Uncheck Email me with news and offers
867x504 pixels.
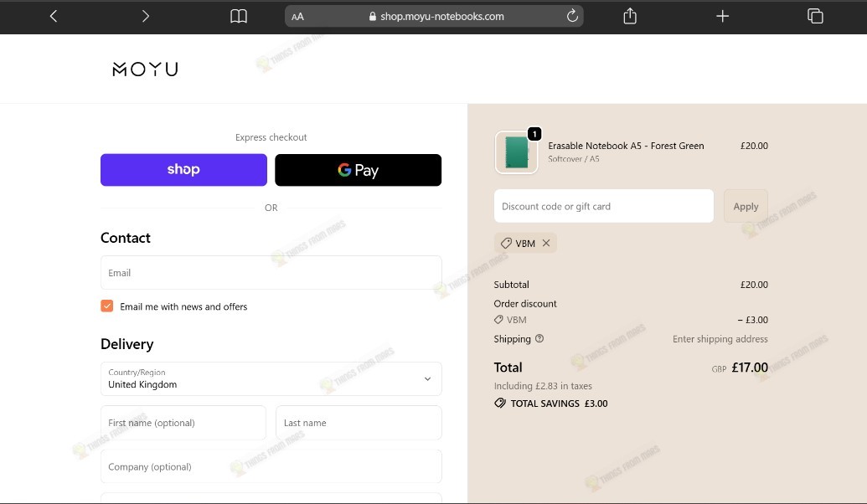click(x=106, y=306)
